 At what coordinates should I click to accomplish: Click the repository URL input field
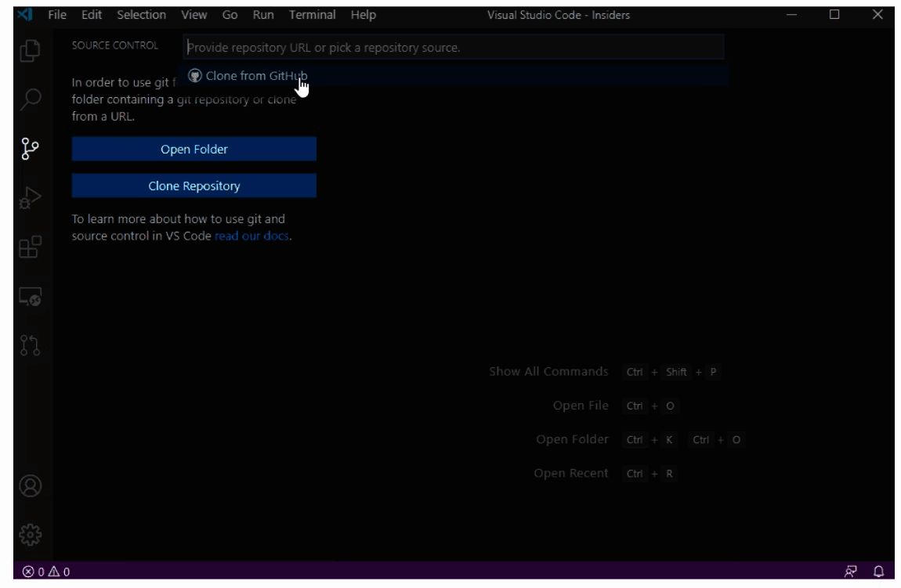coord(454,48)
